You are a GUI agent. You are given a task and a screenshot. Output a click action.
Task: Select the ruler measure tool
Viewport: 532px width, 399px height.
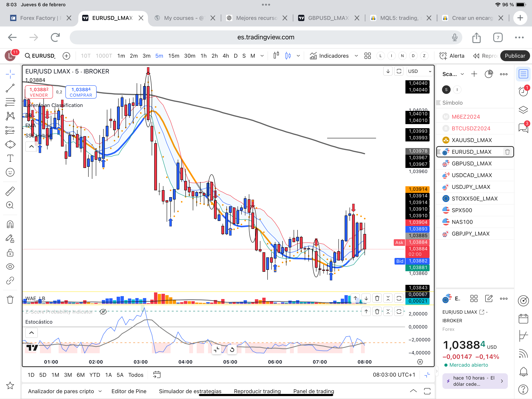(10, 191)
